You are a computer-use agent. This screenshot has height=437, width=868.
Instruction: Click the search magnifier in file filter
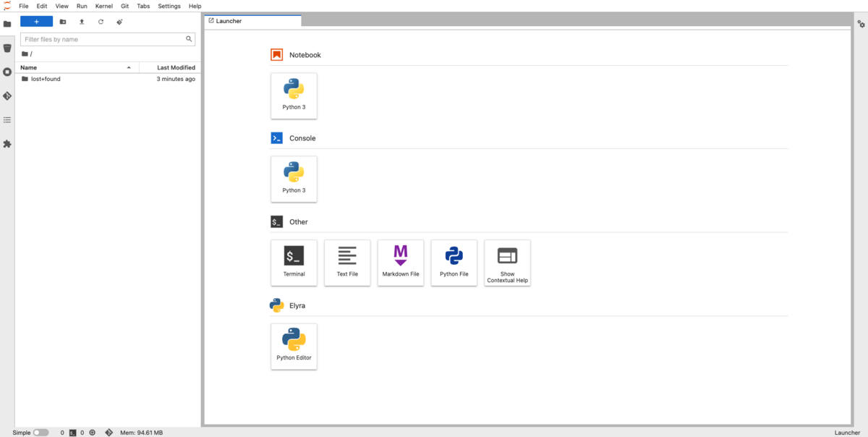click(190, 39)
